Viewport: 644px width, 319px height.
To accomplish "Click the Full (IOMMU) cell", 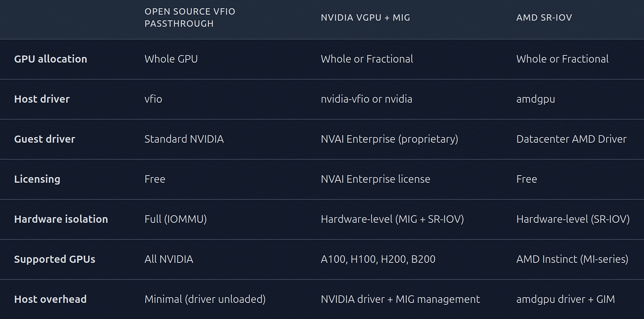I will click(x=176, y=219).
